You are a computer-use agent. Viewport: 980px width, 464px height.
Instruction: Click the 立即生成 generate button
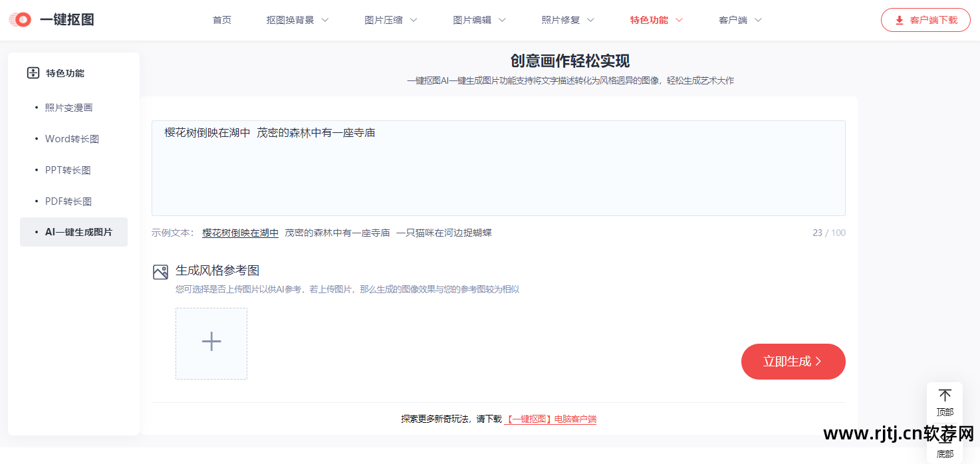pos(793,362)
